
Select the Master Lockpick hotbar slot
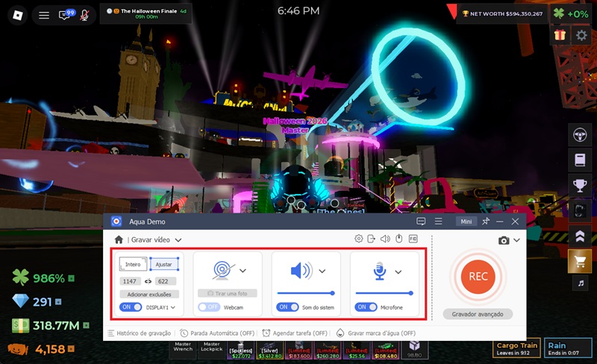coord(212,350)
